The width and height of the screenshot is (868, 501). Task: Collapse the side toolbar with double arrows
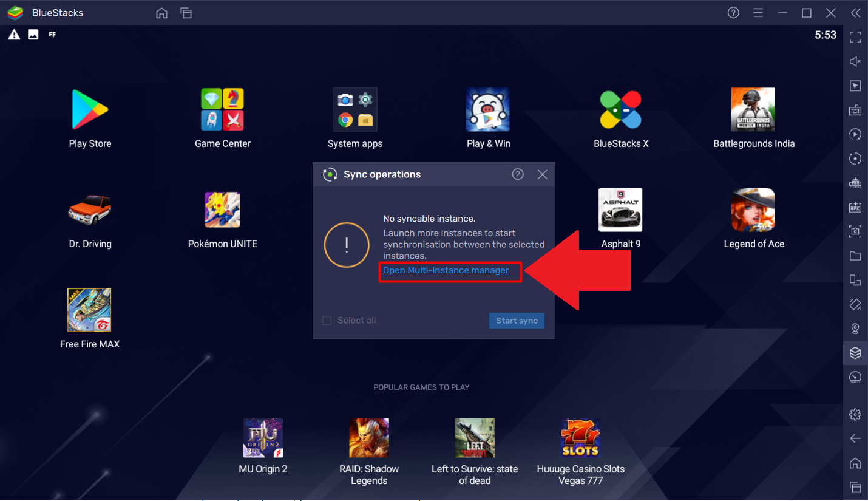(855, 13)
